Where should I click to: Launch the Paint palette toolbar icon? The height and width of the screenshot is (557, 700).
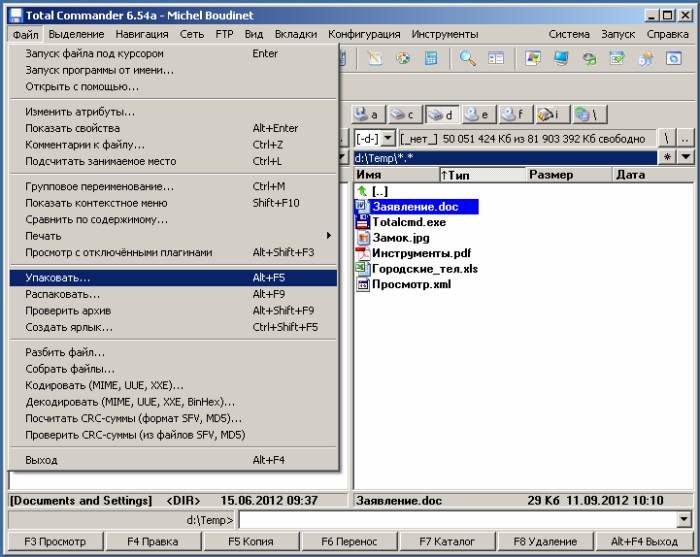click(403, 58)
